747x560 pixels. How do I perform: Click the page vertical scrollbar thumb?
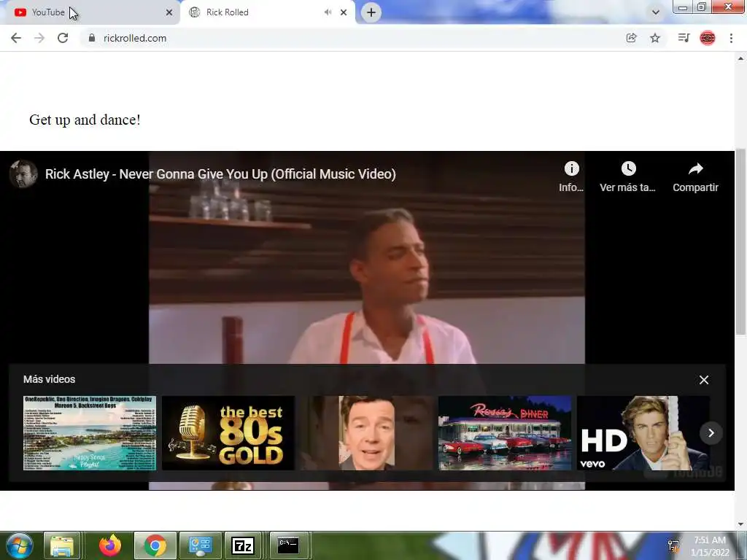[x=740, y=241]
